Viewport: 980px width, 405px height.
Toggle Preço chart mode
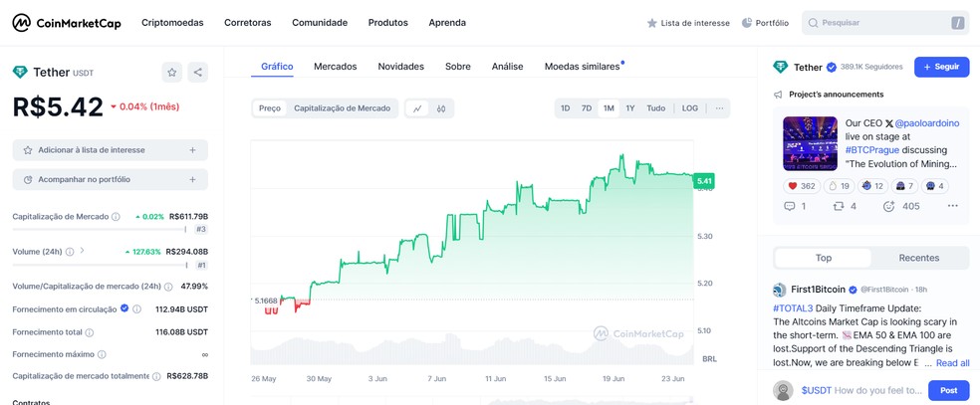(270, 108)
